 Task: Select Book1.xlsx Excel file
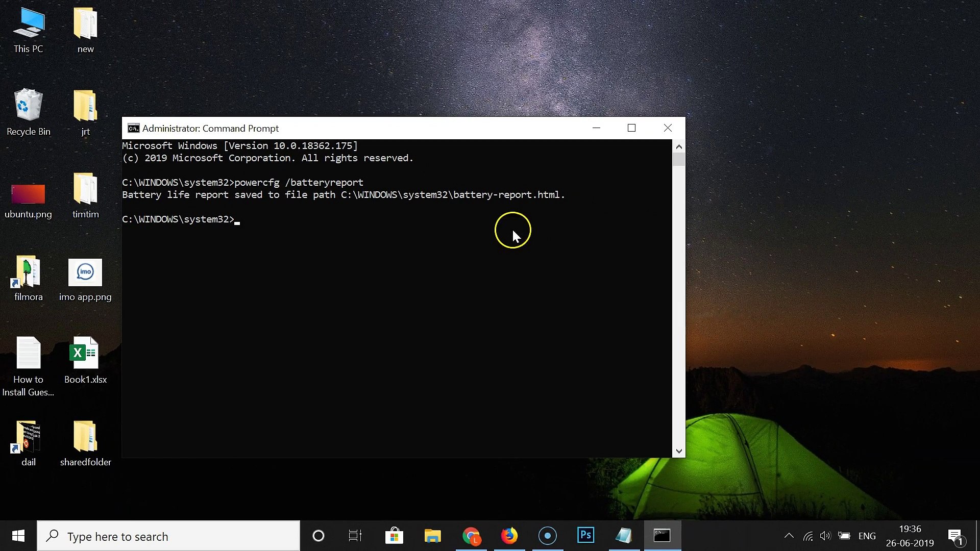pyautogui.click(x=85, y=360)
